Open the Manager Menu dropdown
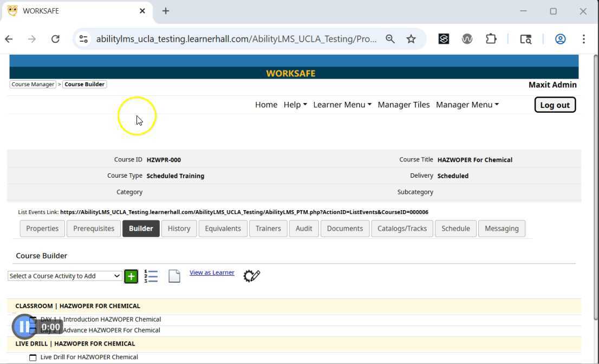 tap(467, 105)
